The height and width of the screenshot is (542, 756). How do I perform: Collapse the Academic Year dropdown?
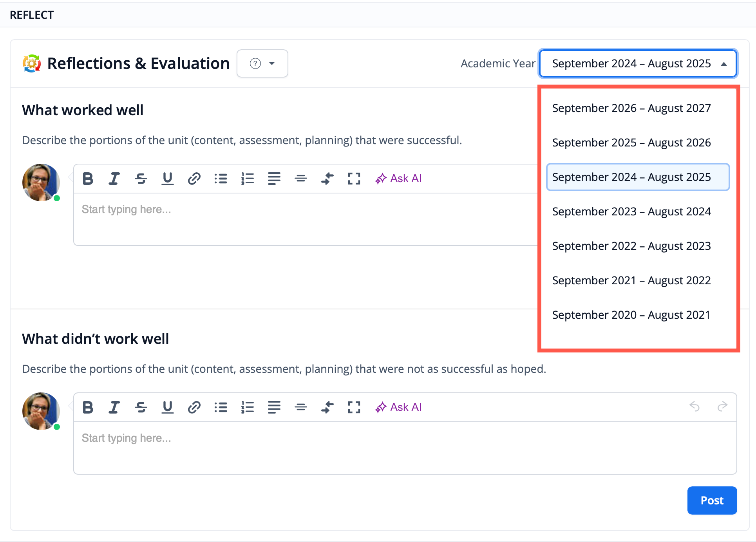(638, 63)
